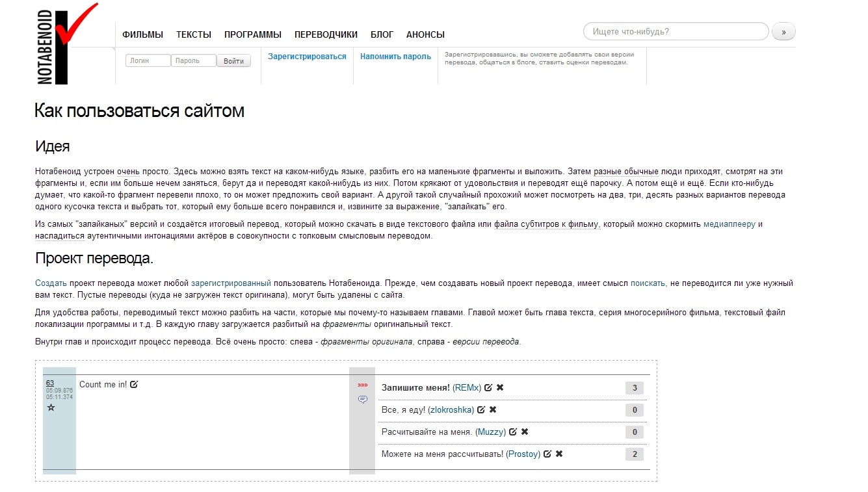
Task: Click rating 3 for 'Запишите меня!'
Action: (x=634, y=389)
